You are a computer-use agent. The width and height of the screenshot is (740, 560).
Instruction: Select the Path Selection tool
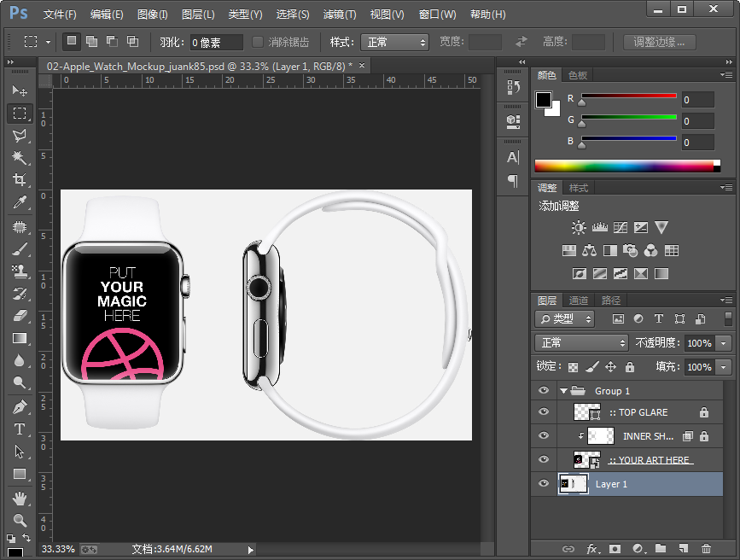[x=20, y=452]
